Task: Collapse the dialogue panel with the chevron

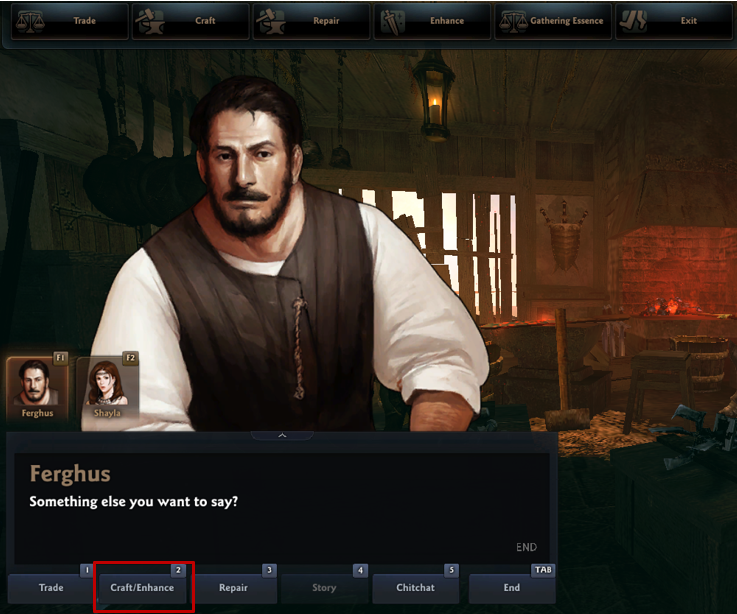Action: (282, 435)
